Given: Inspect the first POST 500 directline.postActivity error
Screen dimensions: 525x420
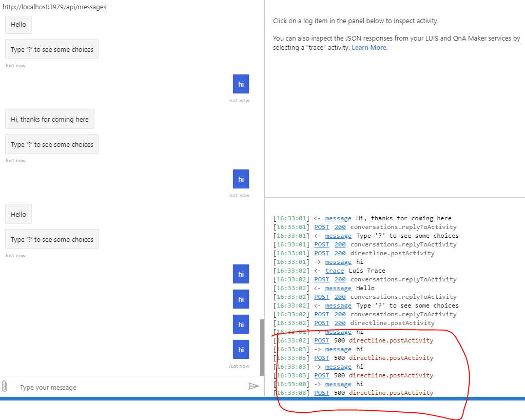Looking at the screenshot, I should [321, 340].
